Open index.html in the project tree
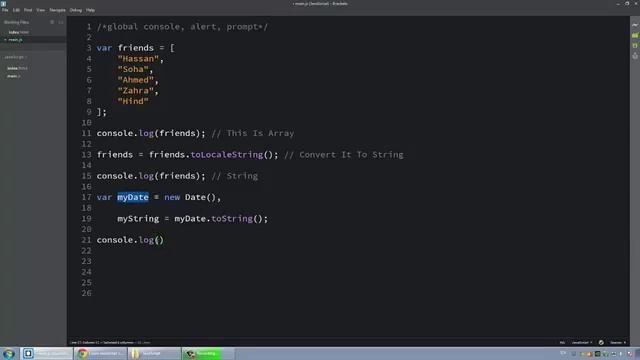This screenshot has height=360, width=640. tap(18, 68)
